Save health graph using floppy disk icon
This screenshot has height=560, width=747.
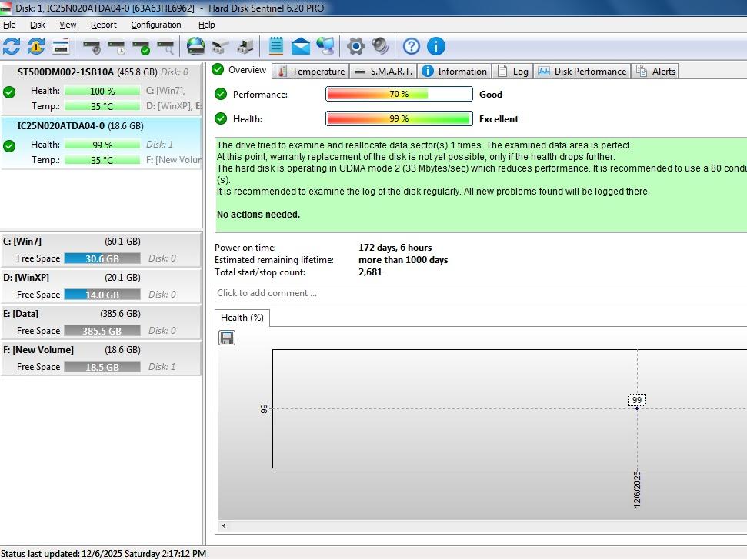(227, 338)
